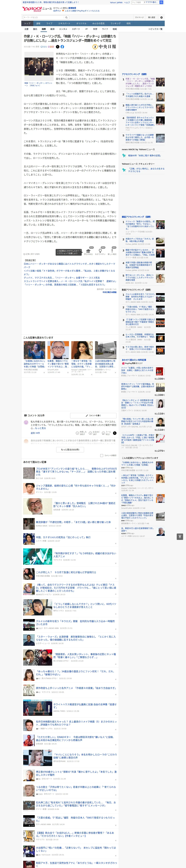Expand first comment with もっと見る link
This screenshot has width=186, height=868.
pyautogui.click(x=41, y=428)
